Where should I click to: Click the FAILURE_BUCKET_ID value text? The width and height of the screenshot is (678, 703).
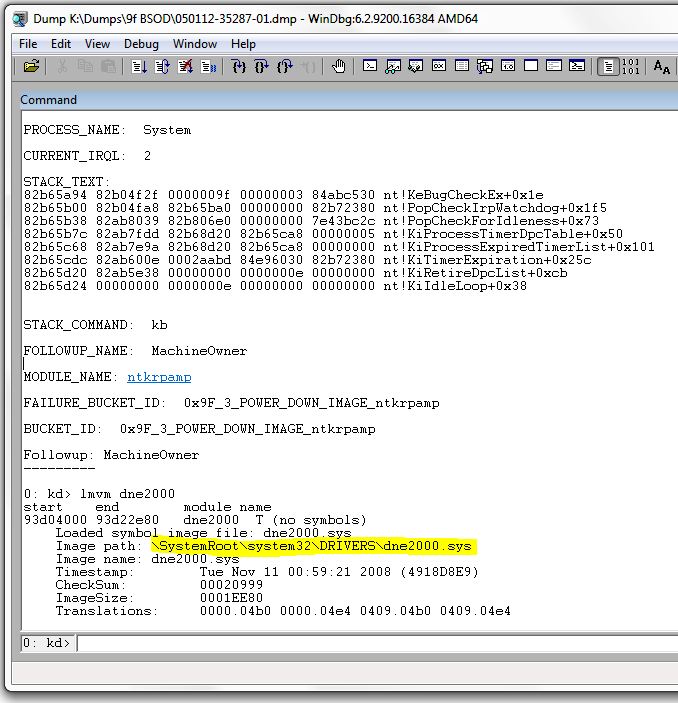312,403
